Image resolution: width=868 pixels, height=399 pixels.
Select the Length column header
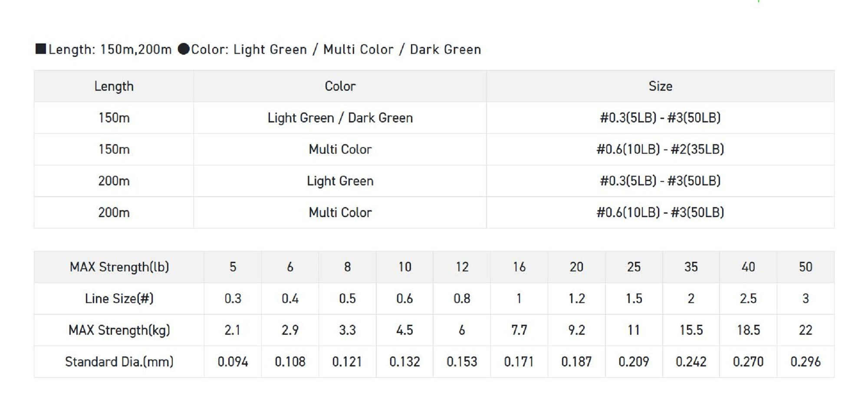point(114,86)
